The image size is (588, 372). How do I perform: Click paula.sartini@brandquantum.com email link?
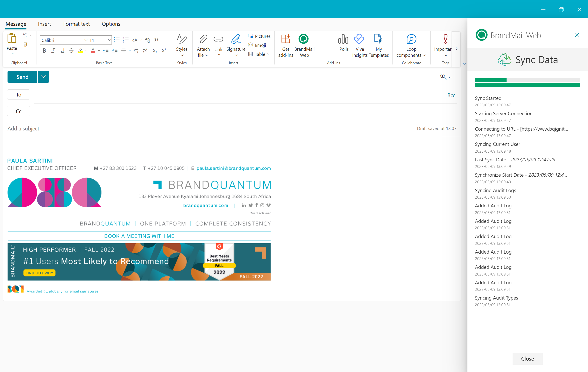pyautogui.click(x=234, y=168)
